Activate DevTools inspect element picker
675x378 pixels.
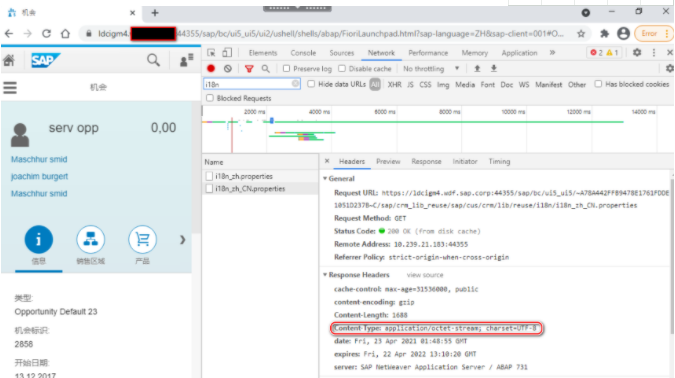[211, 53]
